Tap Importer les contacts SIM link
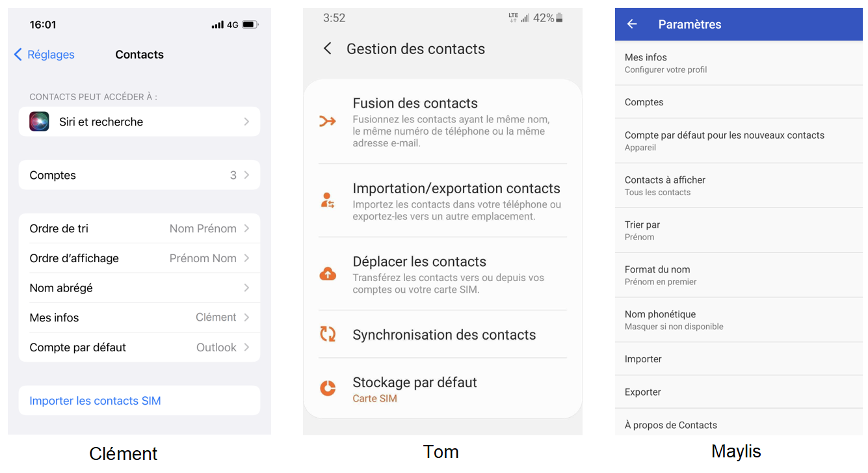Image resolution: width=868 pixels, height=473 pixels. point(95,401)
